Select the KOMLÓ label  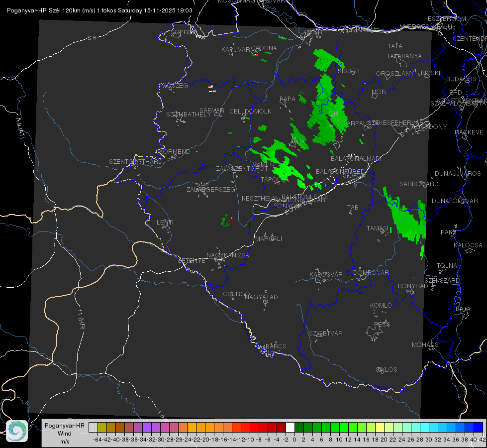(x=381, y=306)
